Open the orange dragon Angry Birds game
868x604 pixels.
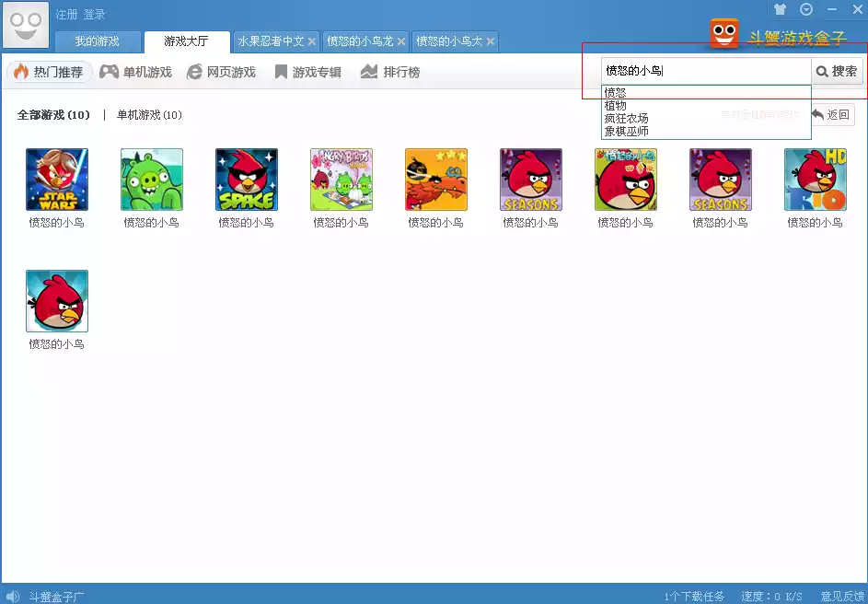point(436,180)
